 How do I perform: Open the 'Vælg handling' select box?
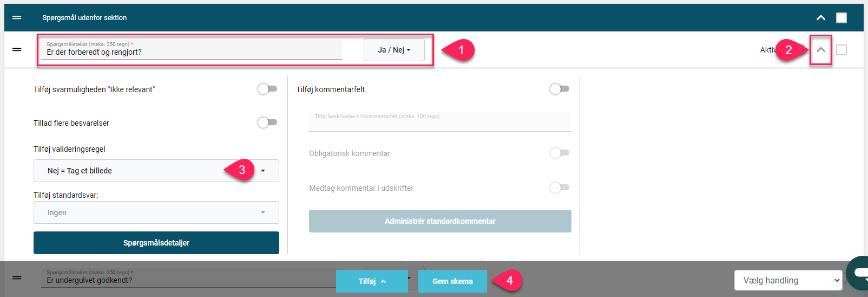[x=788, y=280]
